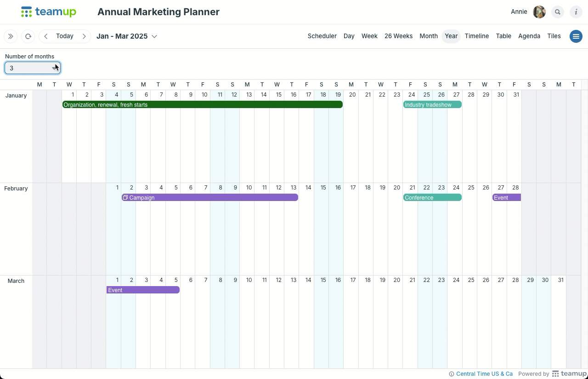
Task: Switch to the 26 Weeks view
Action: click(x=398, y=36)
